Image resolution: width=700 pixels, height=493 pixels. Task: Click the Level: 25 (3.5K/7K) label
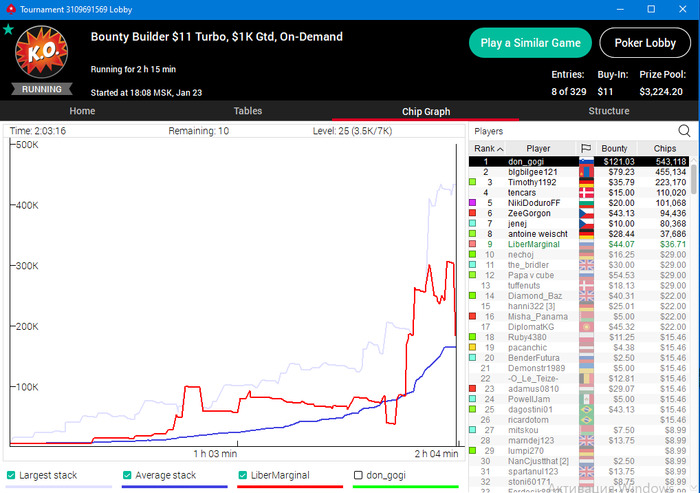(352, 131)
